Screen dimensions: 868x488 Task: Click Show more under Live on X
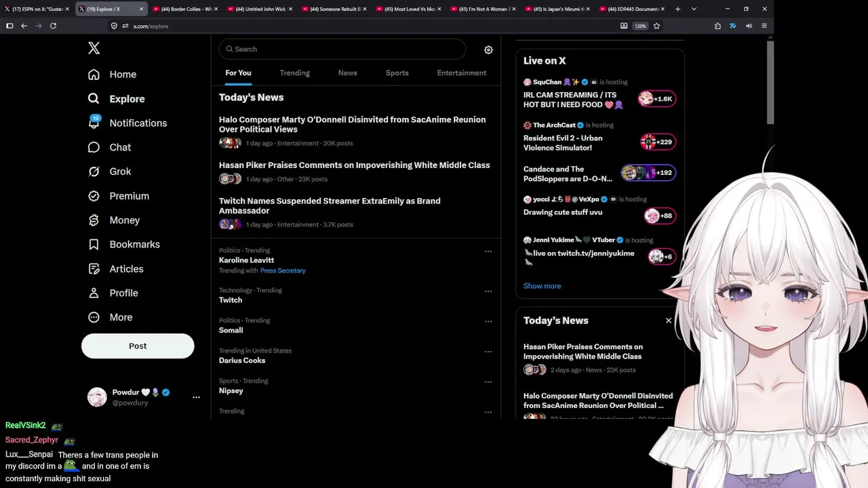pos(542,286)
